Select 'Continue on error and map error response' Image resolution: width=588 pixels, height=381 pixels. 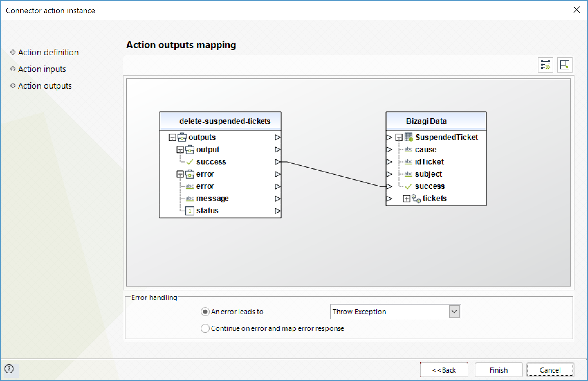tap(205, 328)
